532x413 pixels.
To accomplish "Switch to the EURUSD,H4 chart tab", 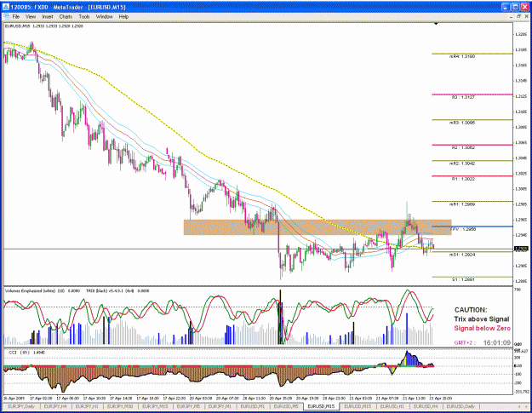I will tap(426, 406).
